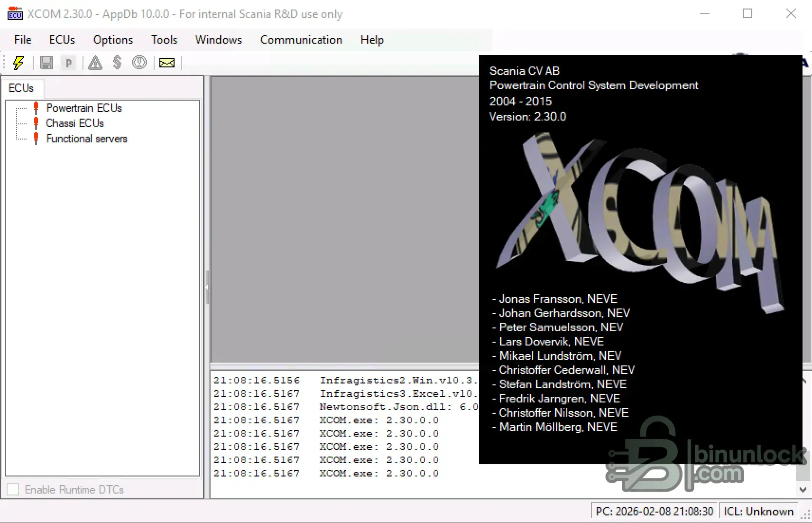Screen dimensions: 812x523
Task: Click the lightning bolt connect icon
Action: (x=18, y=63)
